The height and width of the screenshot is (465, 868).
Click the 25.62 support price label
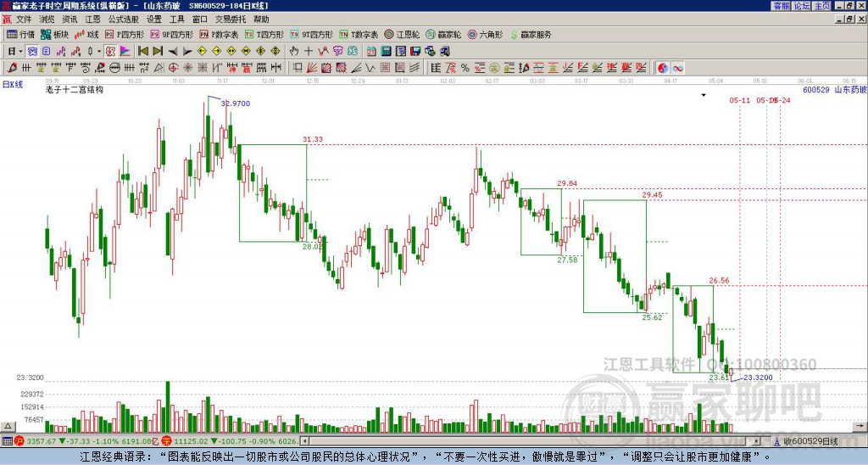click(652, 317)
